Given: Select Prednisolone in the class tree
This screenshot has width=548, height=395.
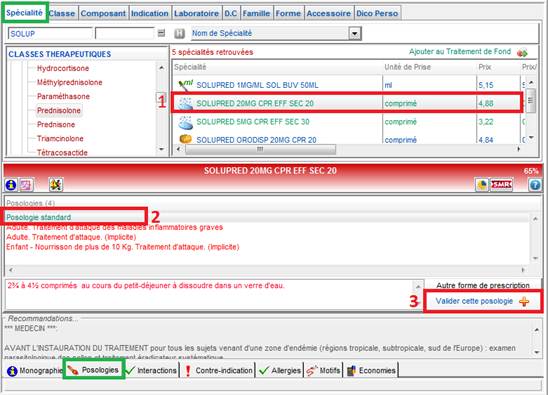Looking at the screenshot, I should (59, 110).
